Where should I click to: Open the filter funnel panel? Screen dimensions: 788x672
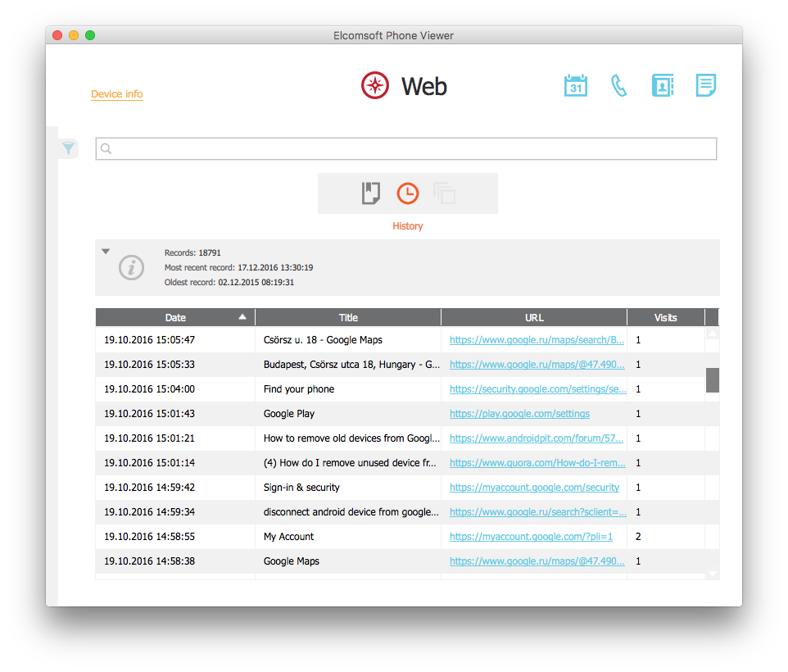tap(68, 148)
